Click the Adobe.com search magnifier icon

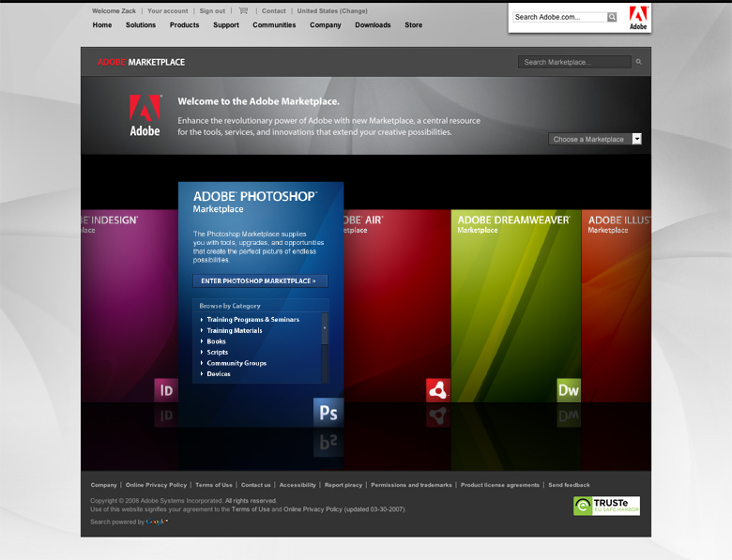[x=612, y=17]
